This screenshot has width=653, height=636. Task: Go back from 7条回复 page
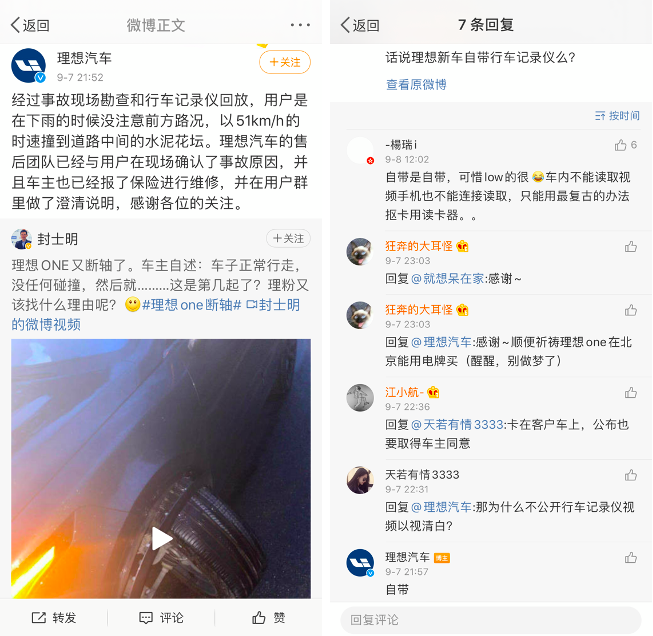tap(360, 25)
